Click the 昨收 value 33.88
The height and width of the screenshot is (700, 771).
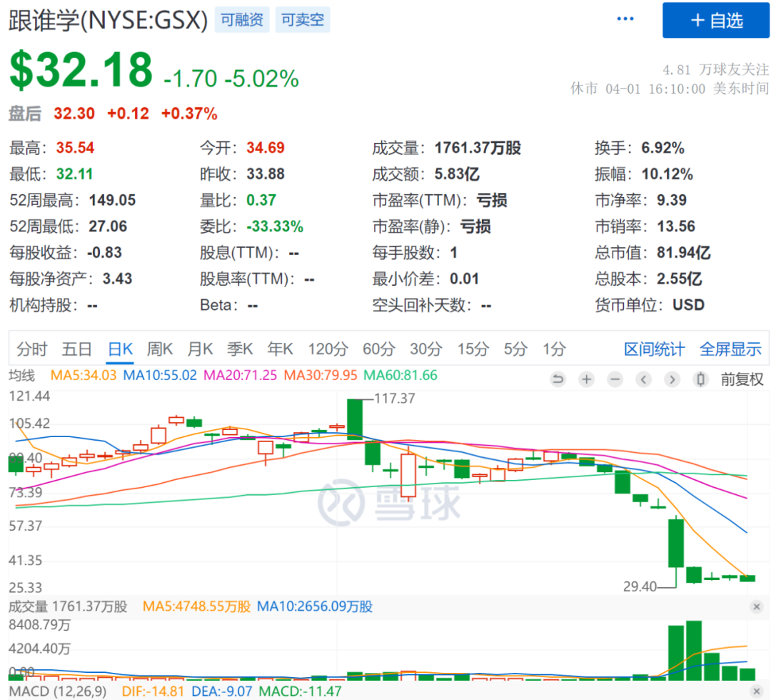coord(266,174)
